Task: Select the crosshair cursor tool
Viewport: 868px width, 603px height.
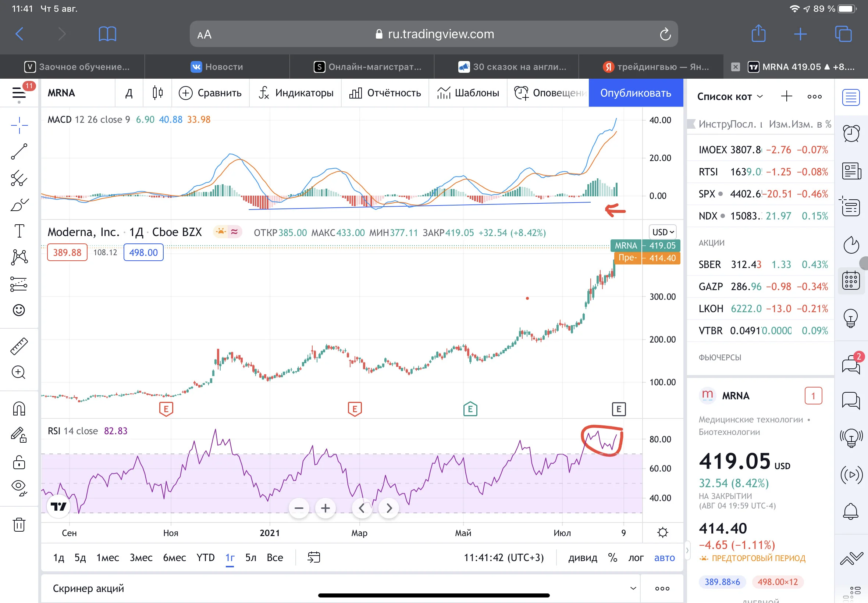Action: [19, 125]
